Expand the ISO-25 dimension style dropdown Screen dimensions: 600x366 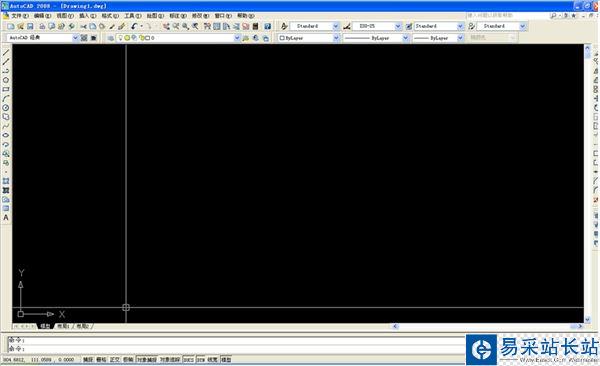point(398,26)
